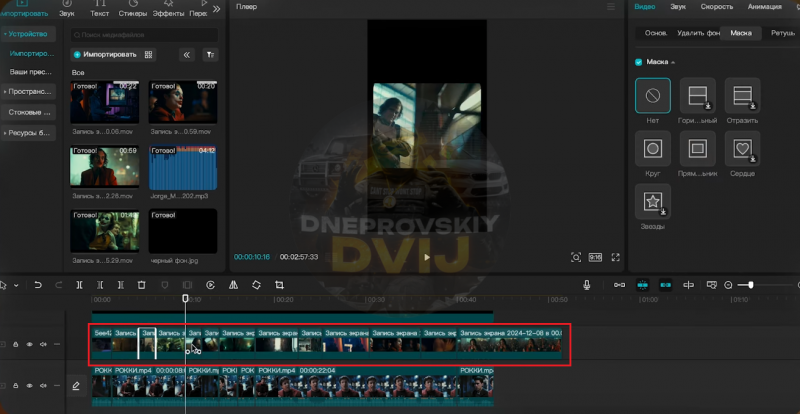This screenshot has width=800, height=414.
Task: Select the Split tool in timeline toolbar
Action: (79, 285)
